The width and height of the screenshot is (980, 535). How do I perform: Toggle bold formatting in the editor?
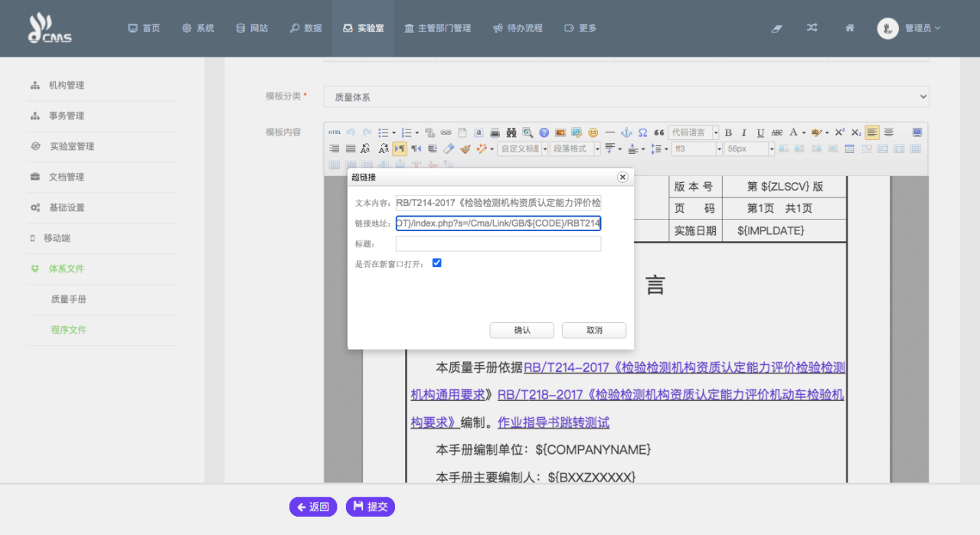[728, 132]
